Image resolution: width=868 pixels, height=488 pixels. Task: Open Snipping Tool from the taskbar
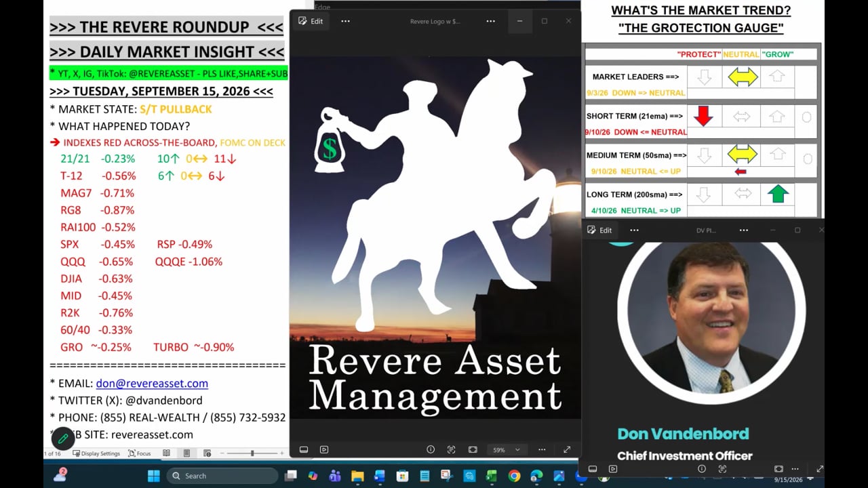point(447,476)
